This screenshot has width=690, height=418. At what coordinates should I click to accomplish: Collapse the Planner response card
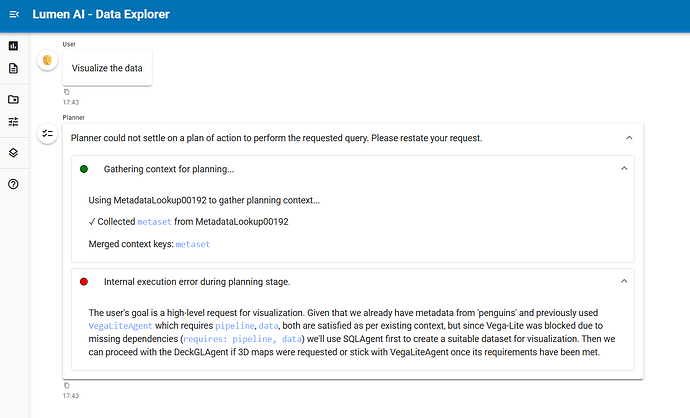click(x=628, y=137)
